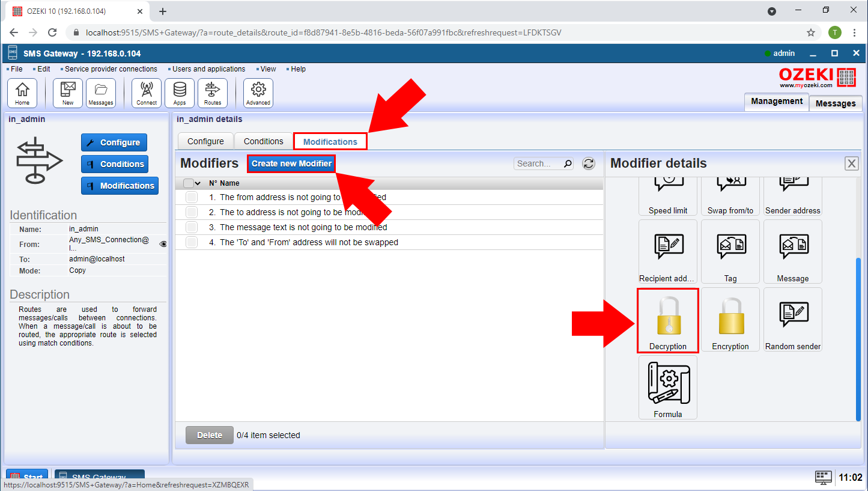Click the N° Name column header
This screenshot has width=868, height=491.
(x=224, y=183)
